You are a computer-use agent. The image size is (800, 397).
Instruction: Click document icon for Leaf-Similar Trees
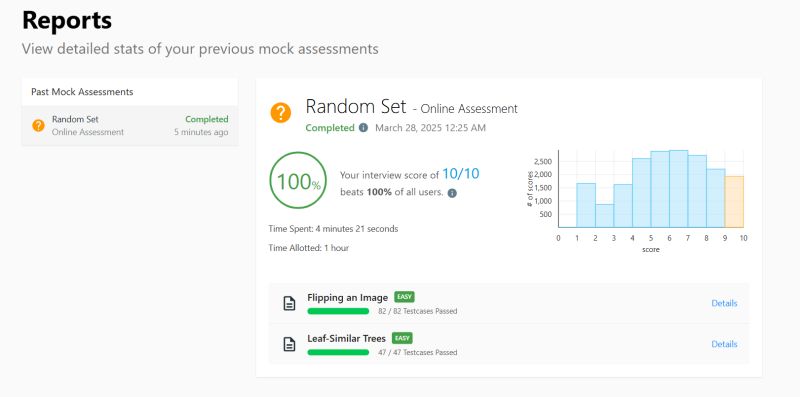289,344
